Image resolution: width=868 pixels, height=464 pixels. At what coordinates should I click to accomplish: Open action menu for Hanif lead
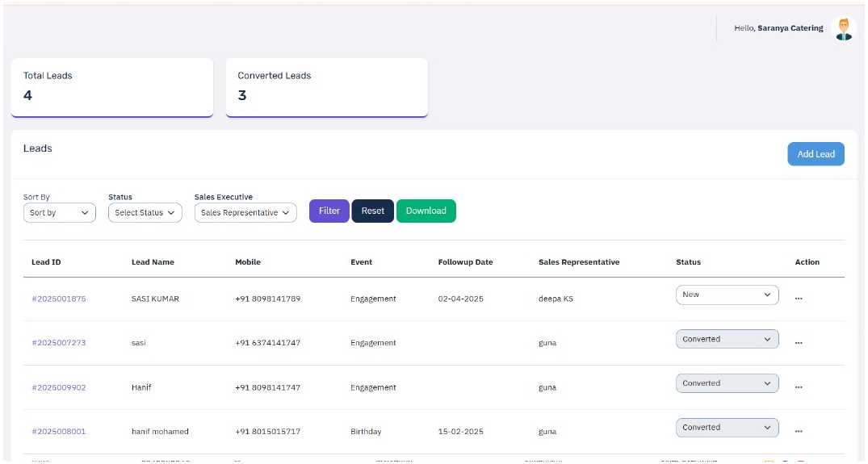click(x=799, y=387)
